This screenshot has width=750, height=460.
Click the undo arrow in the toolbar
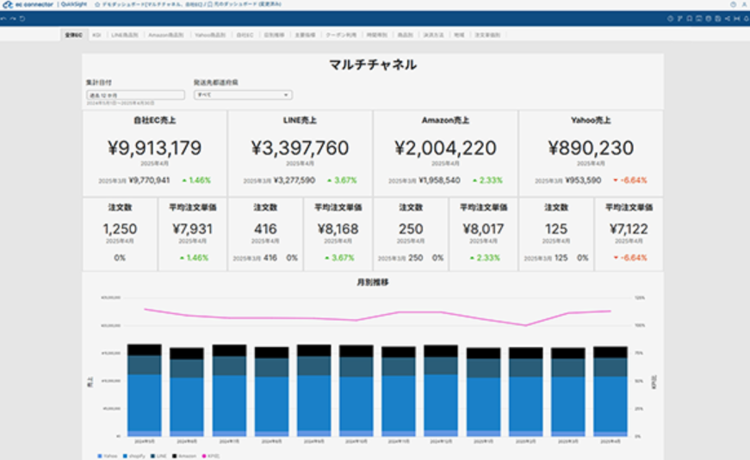point(5,19)
